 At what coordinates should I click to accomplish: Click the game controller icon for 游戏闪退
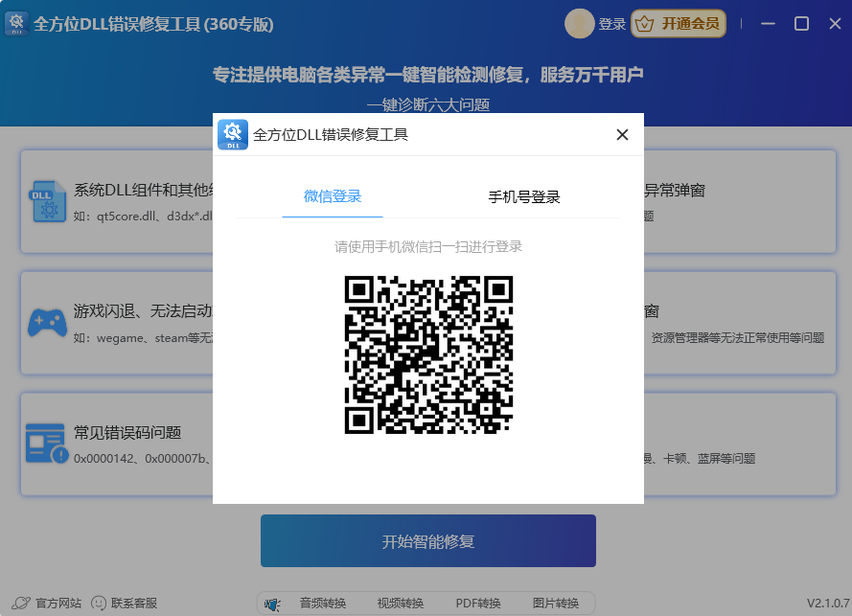coord(46,322)
